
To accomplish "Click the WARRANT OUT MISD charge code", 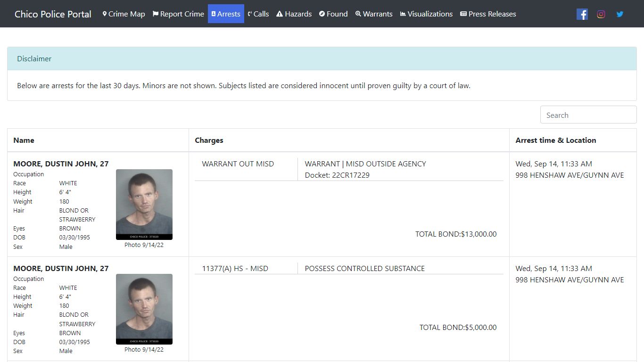I will (x=238, y=164).
